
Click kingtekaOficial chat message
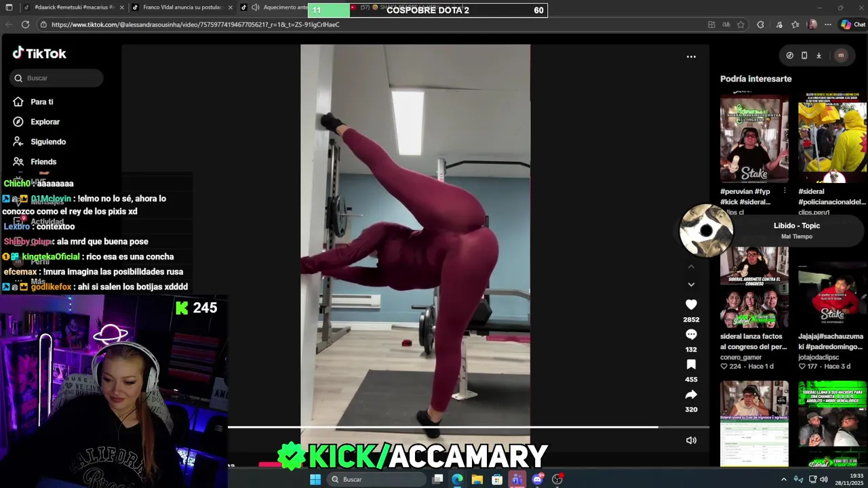click(88, 257)
